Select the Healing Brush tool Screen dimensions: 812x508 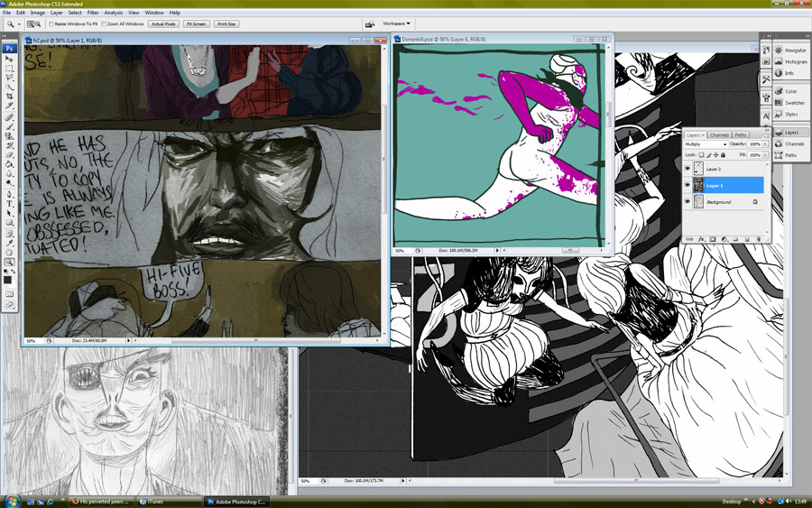(9, 117)
